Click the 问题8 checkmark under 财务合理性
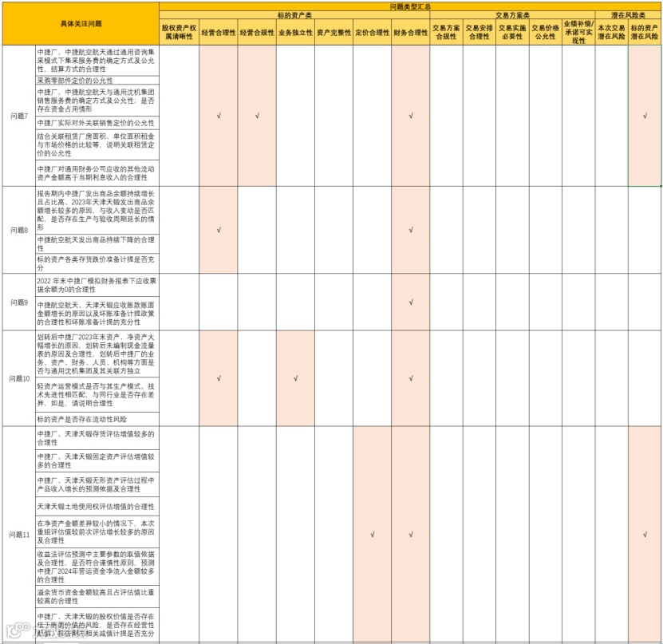 click(411, 230)
